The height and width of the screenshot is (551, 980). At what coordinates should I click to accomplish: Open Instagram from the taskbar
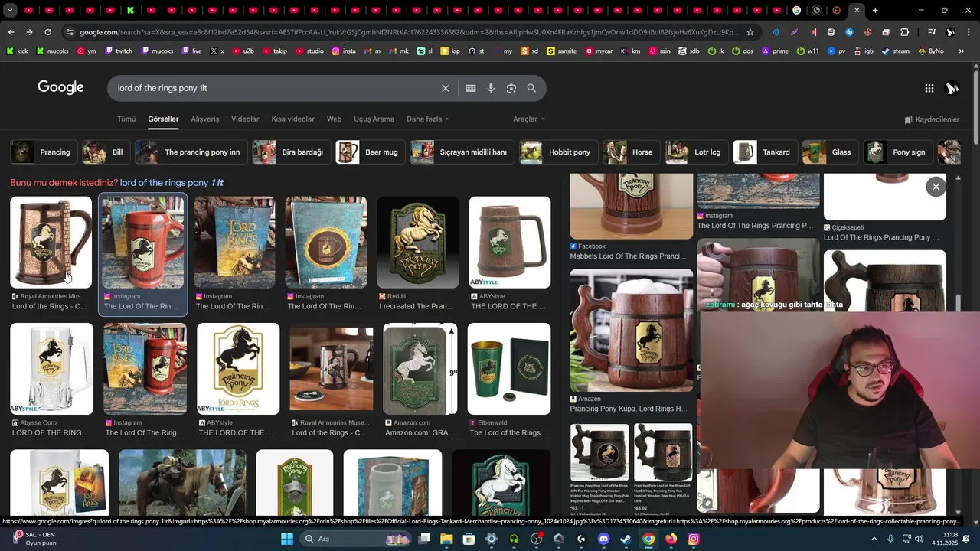coord(693,539)
